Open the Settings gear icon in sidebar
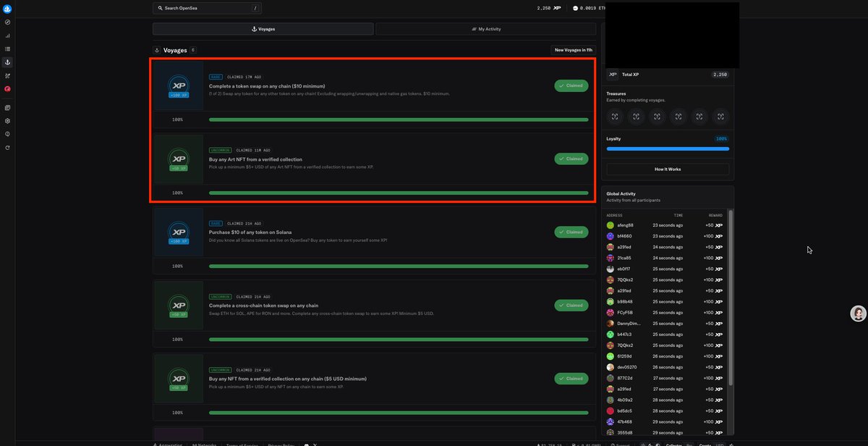 [7, 121]
